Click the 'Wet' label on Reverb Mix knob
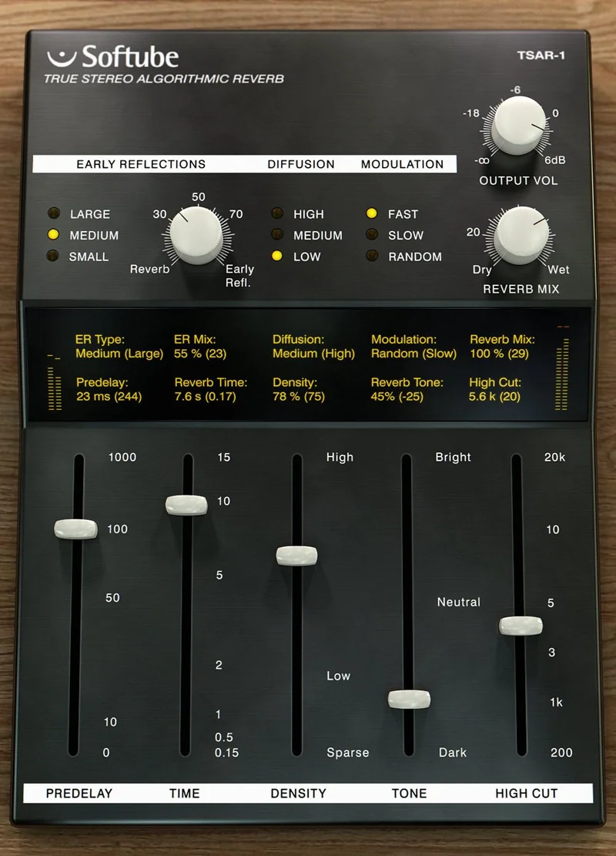The width and height of the screenshot is (616, 856). click(x=559, y=269)
